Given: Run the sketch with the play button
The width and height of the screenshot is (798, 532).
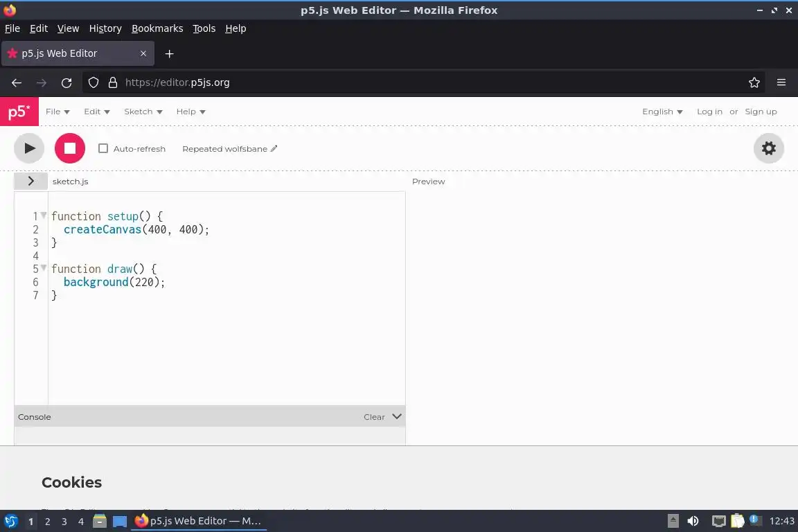Looking at the screenshot, I should click(x=29, y=148).
